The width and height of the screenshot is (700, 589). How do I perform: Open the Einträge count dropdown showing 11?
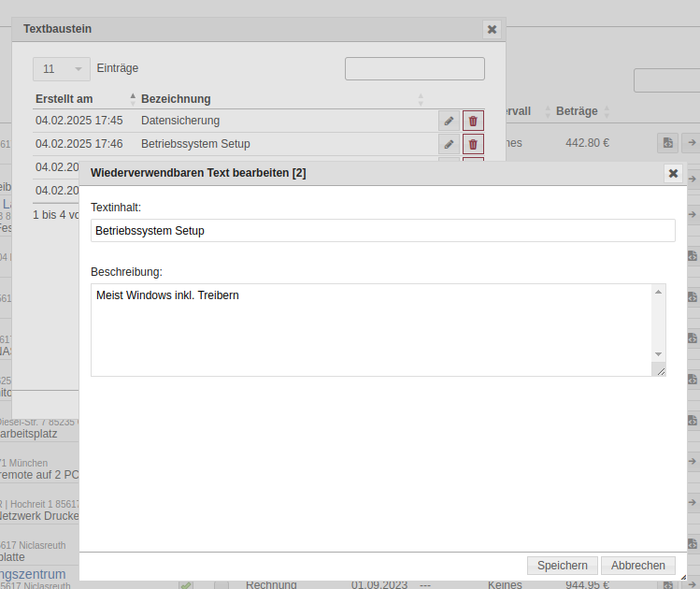point(62,69)
